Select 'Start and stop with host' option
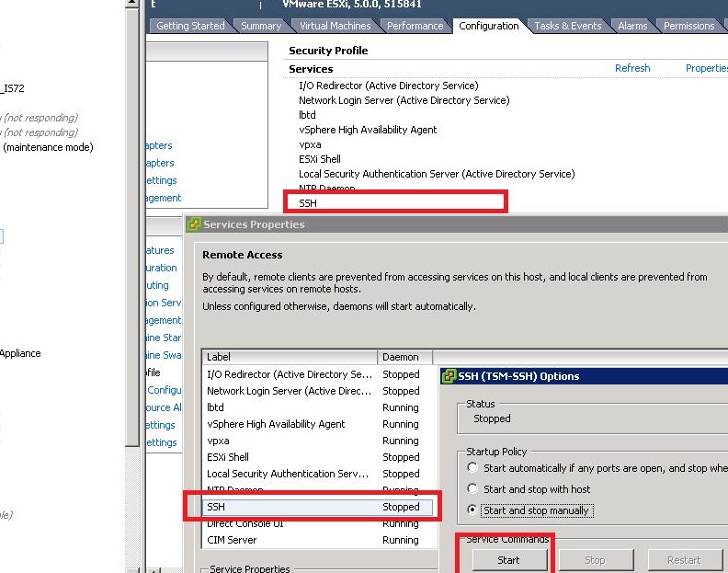This screenshot has width=728, height=573. pos(472,488)
